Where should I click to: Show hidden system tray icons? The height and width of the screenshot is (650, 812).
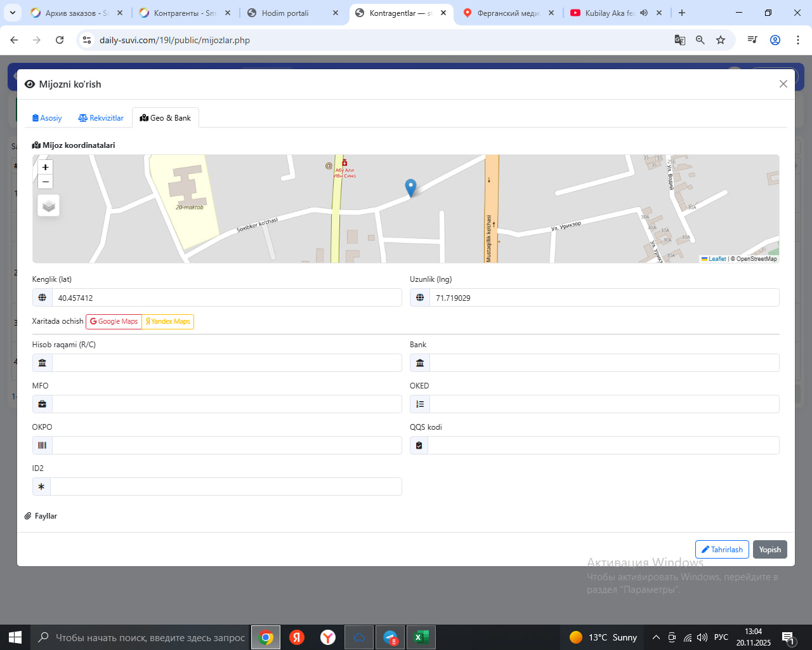click(656, 637)
